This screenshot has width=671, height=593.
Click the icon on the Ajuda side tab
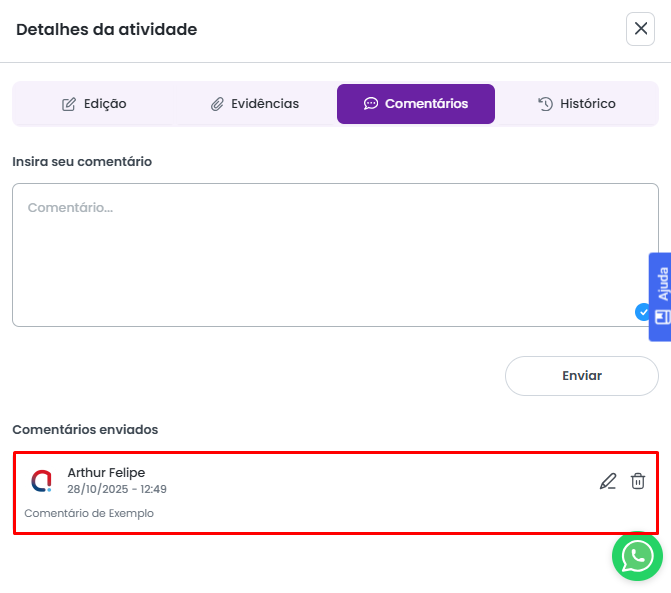(662, 317)
